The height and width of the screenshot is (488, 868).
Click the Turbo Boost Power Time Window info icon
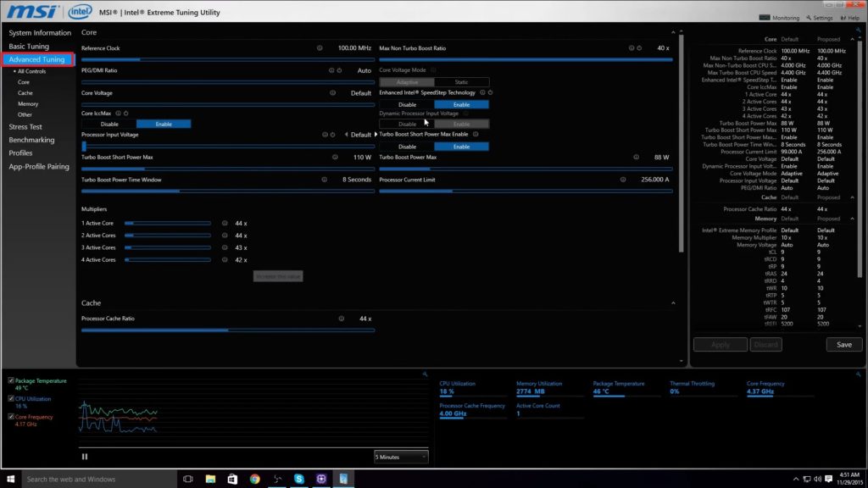point(325,180)
